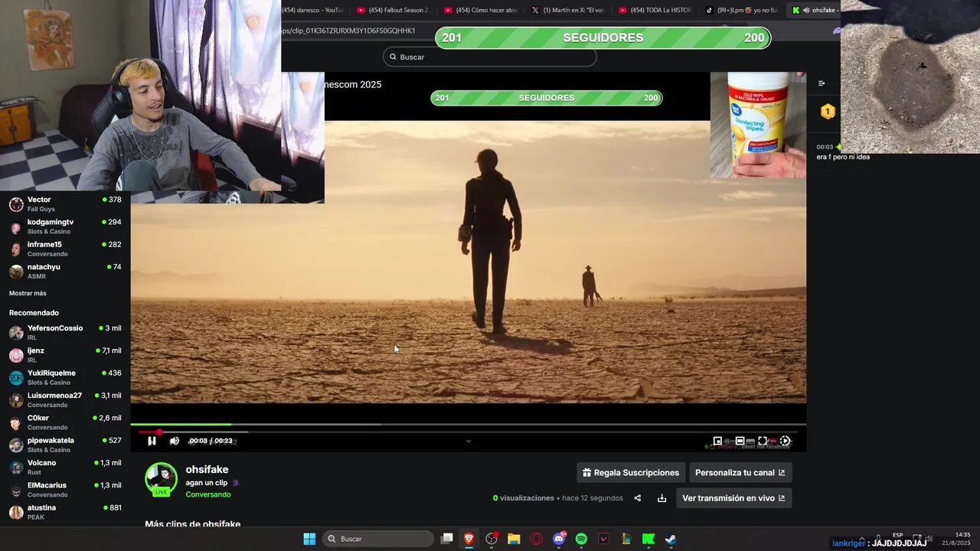The image size is (980, 551).
Task: Open pipewakatela recommended channel
Action: coord(65,445)
